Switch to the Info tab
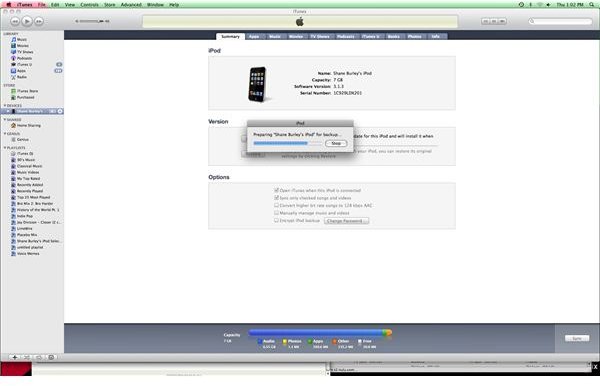The image size is (600, 386). [x=435, y=37]
